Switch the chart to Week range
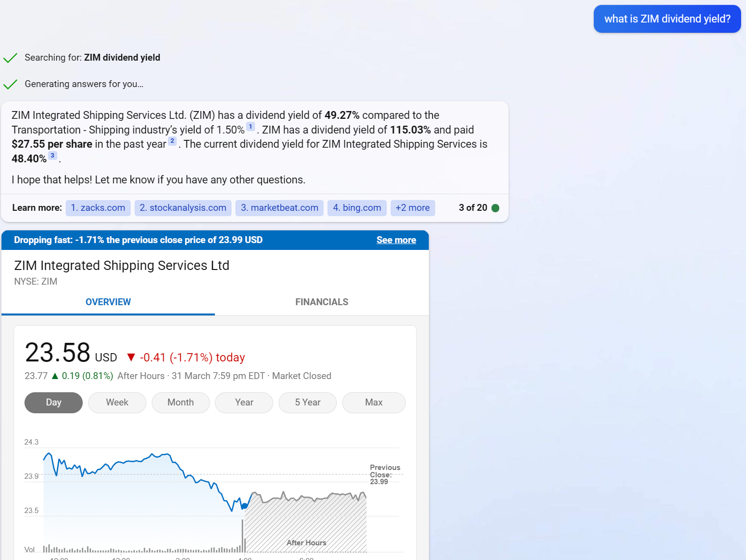 coord(117,403)
